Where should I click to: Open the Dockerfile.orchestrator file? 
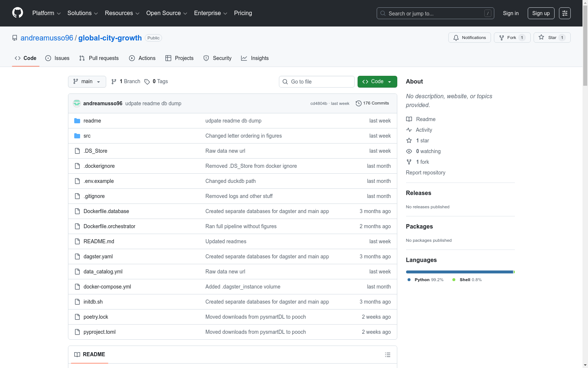[x=110, y=226]
